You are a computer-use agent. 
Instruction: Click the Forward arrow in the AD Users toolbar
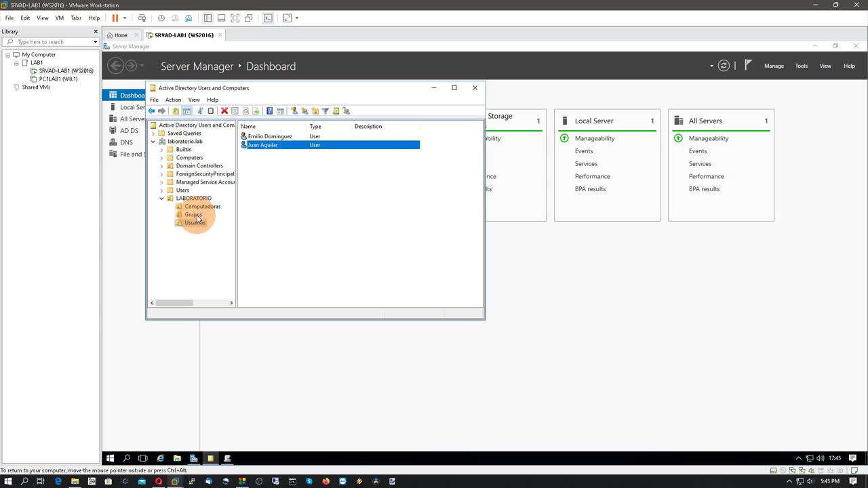(161, 111)
